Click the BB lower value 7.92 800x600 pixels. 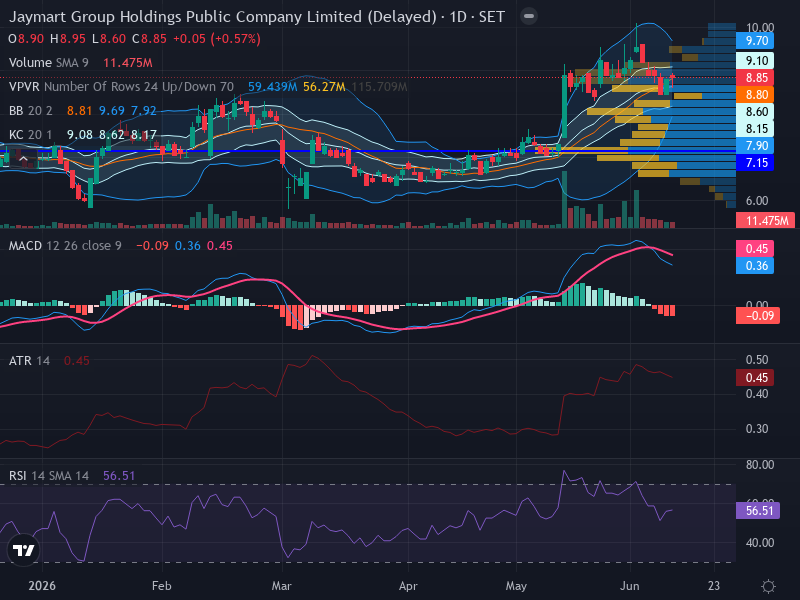(143, 111)
